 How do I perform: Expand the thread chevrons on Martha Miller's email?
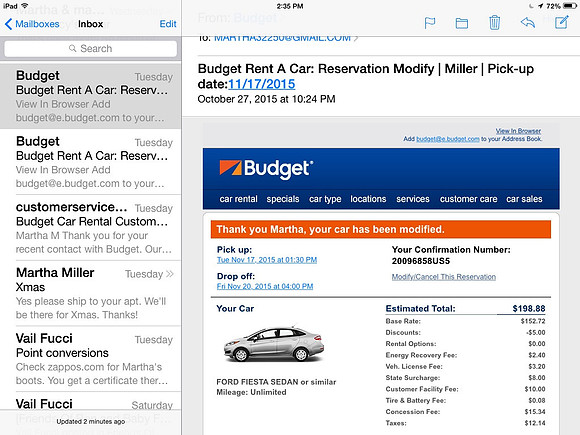pos(170,274)
